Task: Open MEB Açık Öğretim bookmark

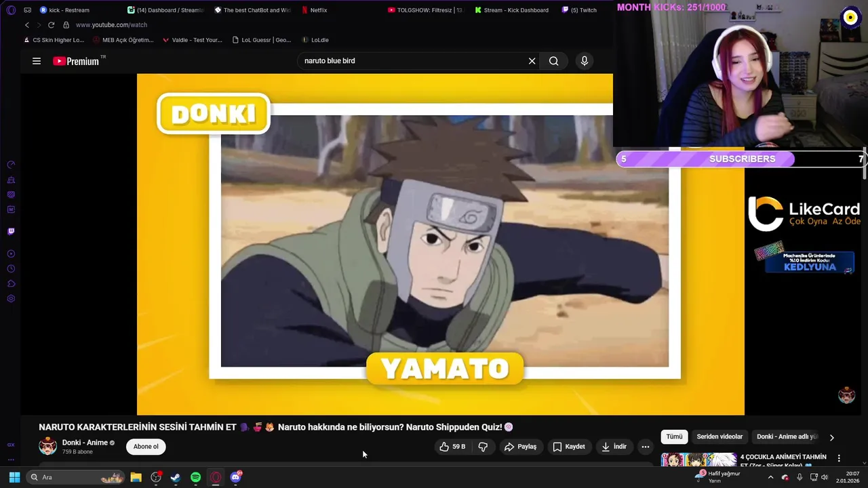Action: point(123,40)
